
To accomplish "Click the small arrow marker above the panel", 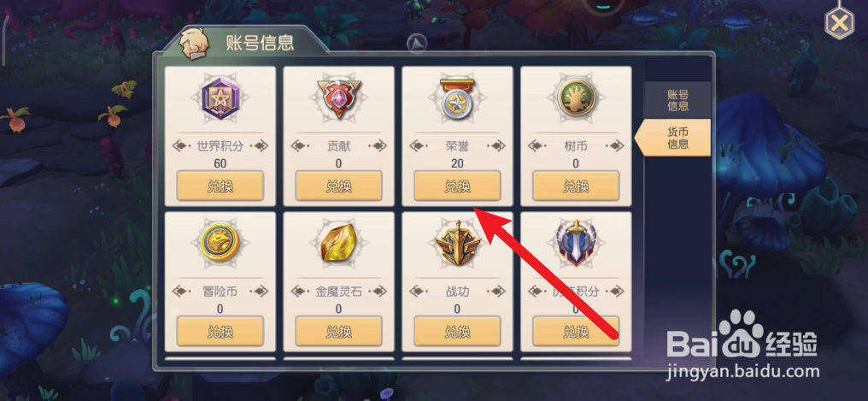I will [417, 44].
